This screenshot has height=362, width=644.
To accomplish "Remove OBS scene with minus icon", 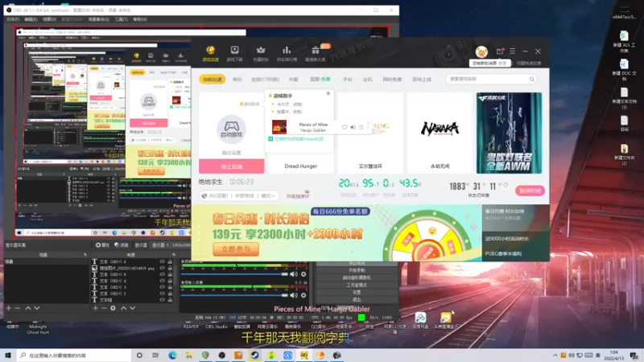I will tap(17, 308).
